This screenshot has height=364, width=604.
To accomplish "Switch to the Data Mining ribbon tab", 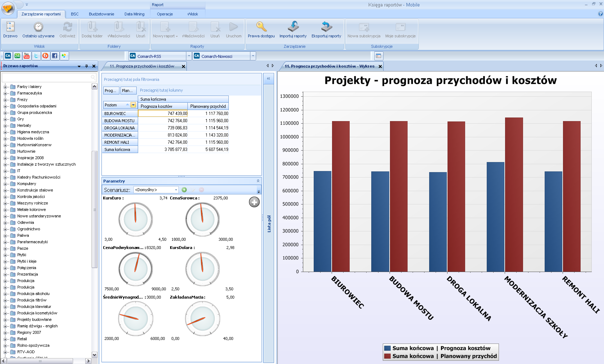I will [135, 14].
